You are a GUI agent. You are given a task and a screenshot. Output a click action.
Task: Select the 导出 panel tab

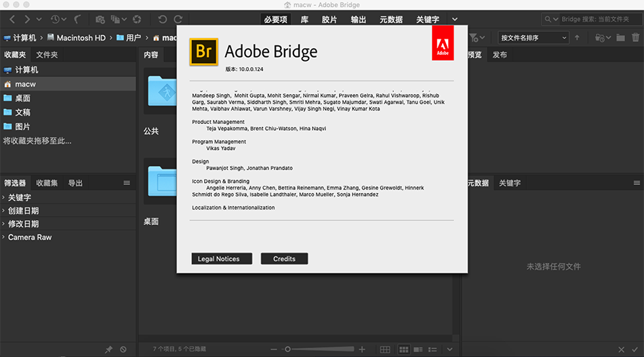(x=75, y=183)
